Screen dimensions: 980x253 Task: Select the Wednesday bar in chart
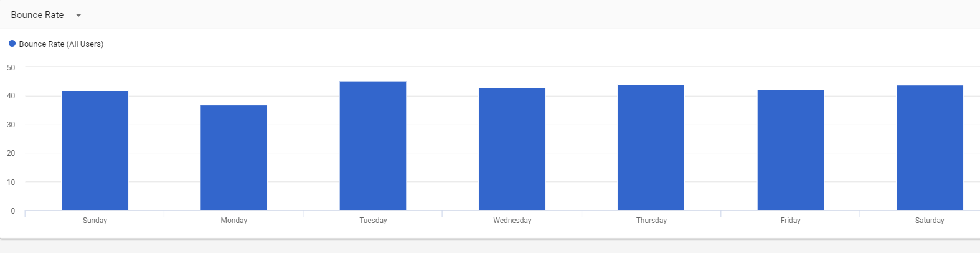(512, 149)
